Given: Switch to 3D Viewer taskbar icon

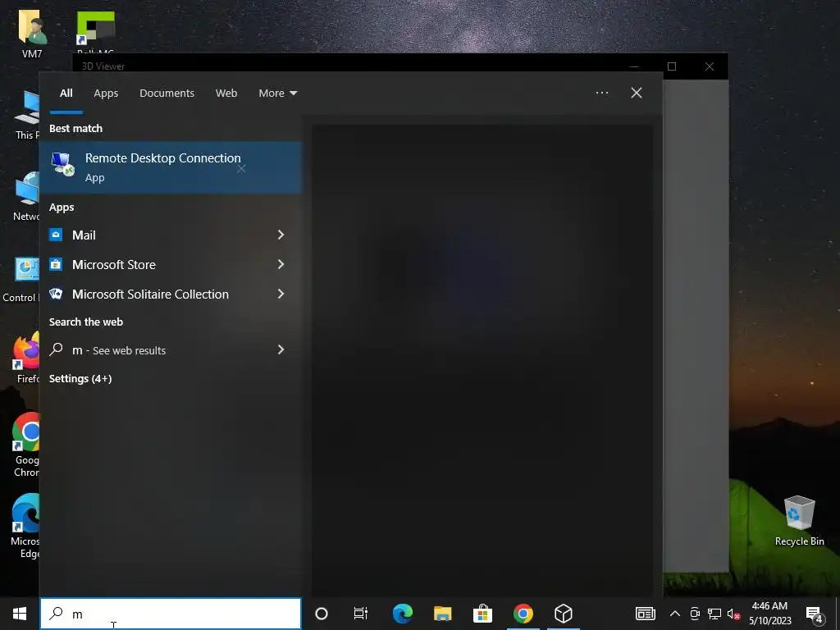Looking at the screenshot, I should click(x=563, y=614).
